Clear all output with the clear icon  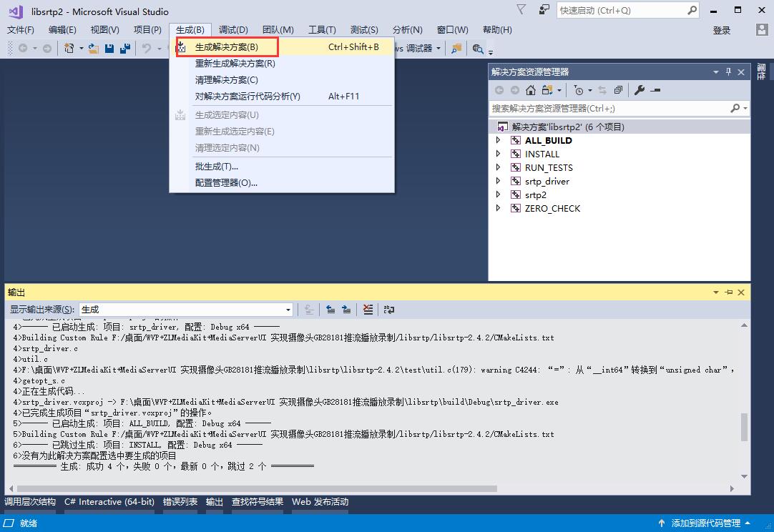click(368, 310)
